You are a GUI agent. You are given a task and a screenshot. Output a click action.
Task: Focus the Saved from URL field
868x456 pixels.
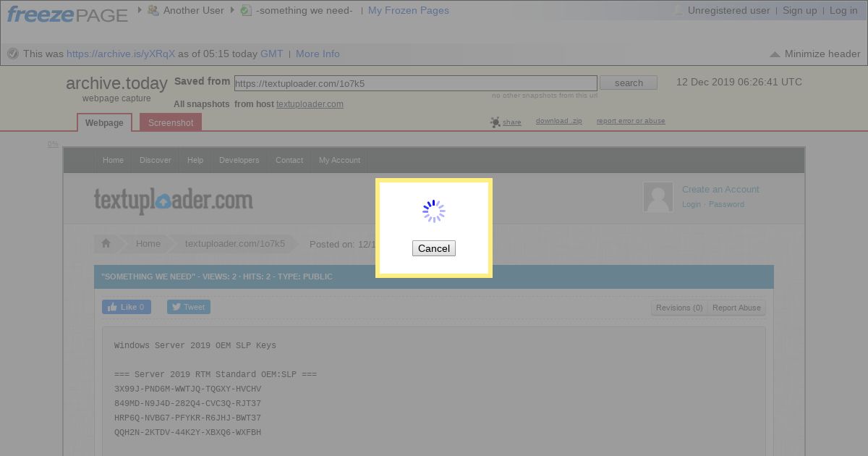tap(415, 83)
